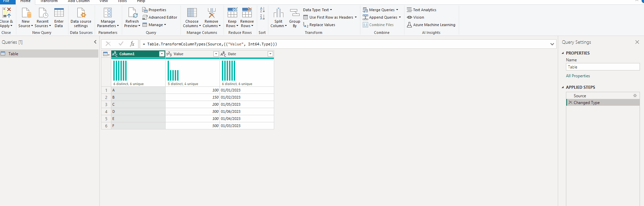The height and width of the screenshot is (206, 644).
Task: Click the Refresh Preview icon
Action: (132, 13)
